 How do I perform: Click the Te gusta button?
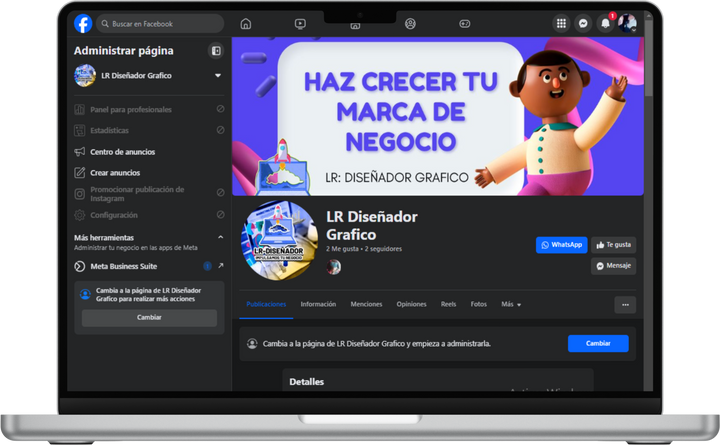pyautogui.click(x=613, y=245)
